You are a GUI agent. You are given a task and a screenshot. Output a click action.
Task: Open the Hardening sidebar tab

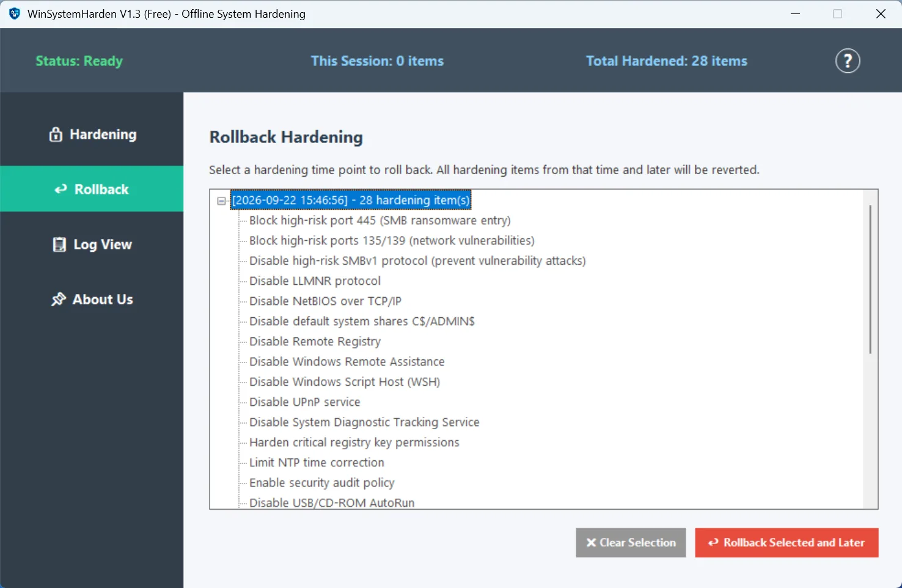click(92, 134)
